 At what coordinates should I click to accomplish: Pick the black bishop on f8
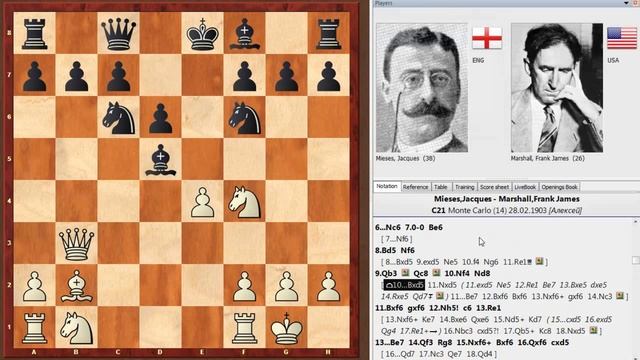244,33
